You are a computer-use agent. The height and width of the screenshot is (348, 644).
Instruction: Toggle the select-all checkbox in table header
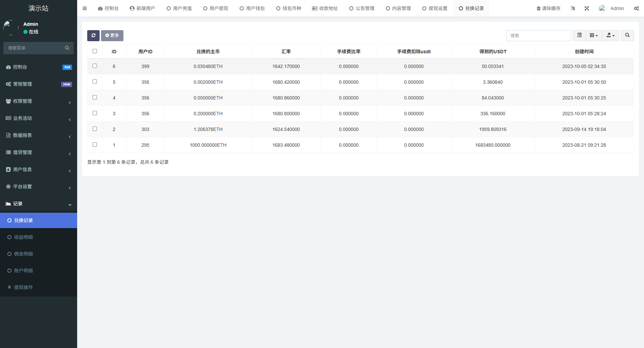point(95,51)
